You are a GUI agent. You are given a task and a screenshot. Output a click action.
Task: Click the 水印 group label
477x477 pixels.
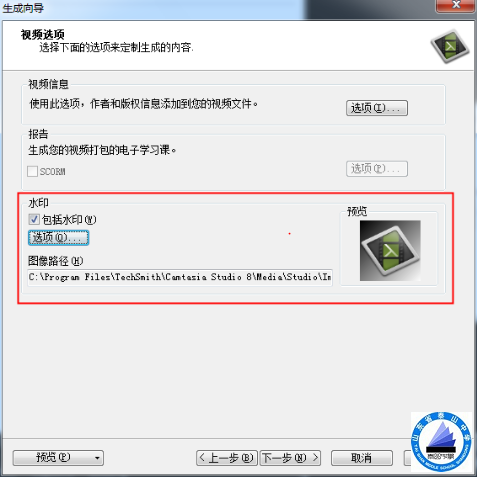pos(38,203)
